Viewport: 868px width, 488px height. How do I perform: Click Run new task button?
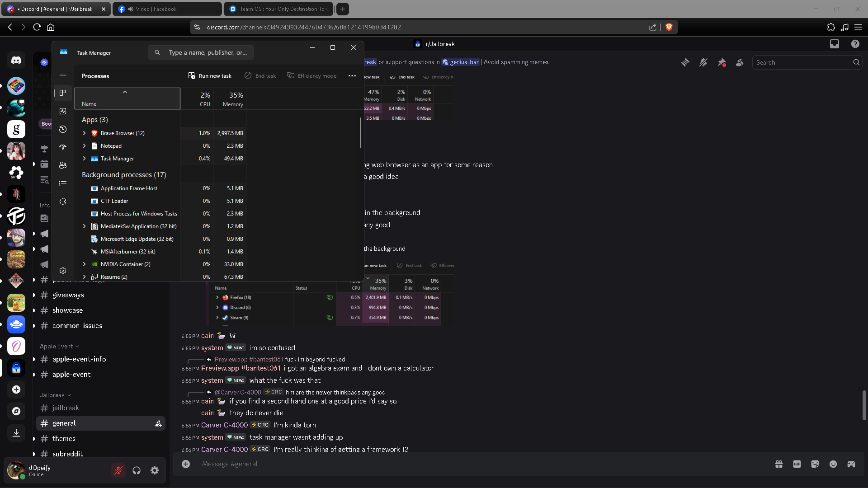click(x=210, y=76)
